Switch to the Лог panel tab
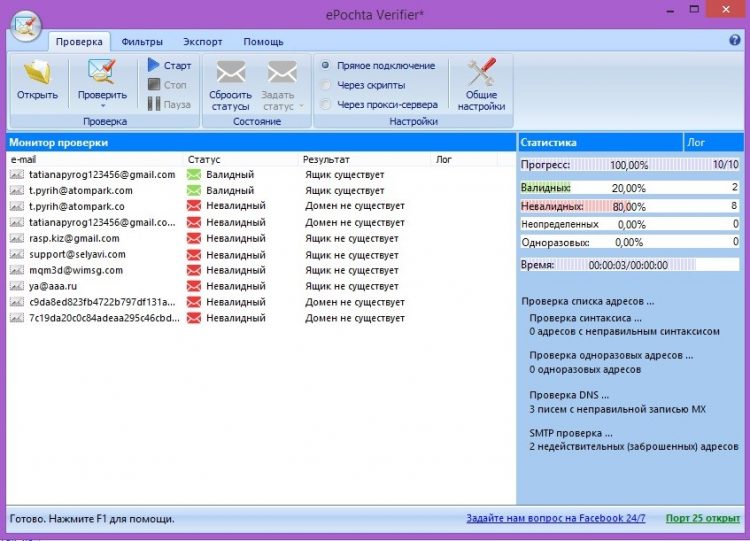 tap(712, 143)
